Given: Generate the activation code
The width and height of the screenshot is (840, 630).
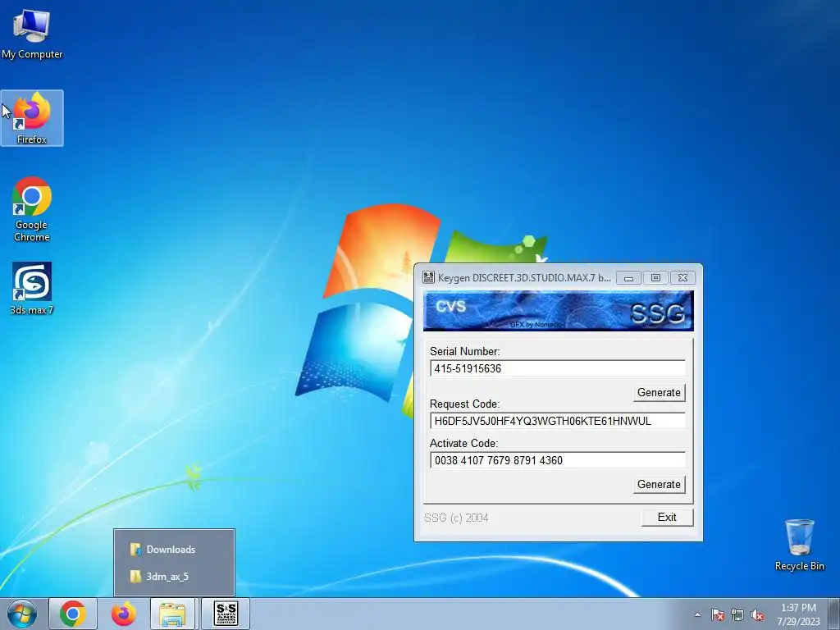Looking at the screenshot, I should pyautogui.click(x=659, y=484).
